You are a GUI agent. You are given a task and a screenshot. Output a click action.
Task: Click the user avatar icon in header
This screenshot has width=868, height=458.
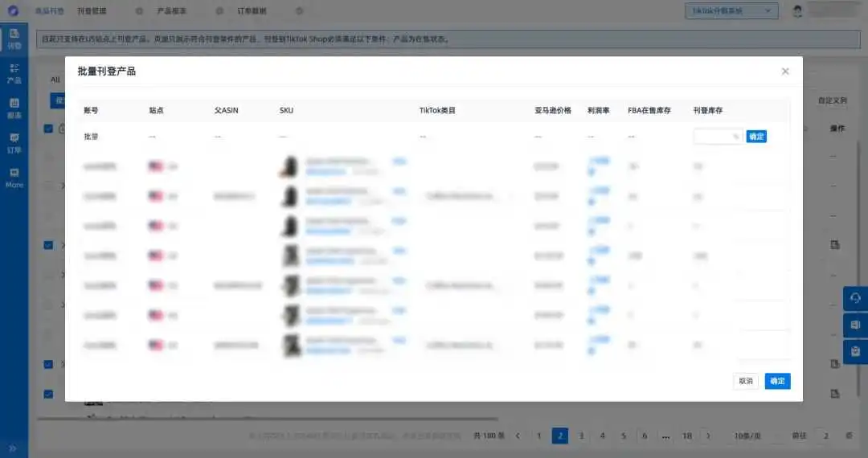click(x=797, y=11)
